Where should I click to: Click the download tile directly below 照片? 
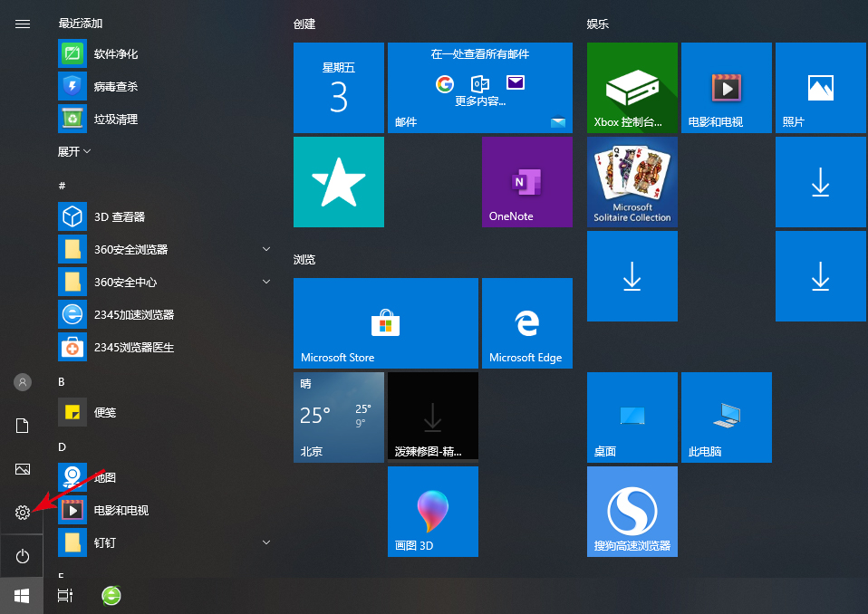click(820, 182)
